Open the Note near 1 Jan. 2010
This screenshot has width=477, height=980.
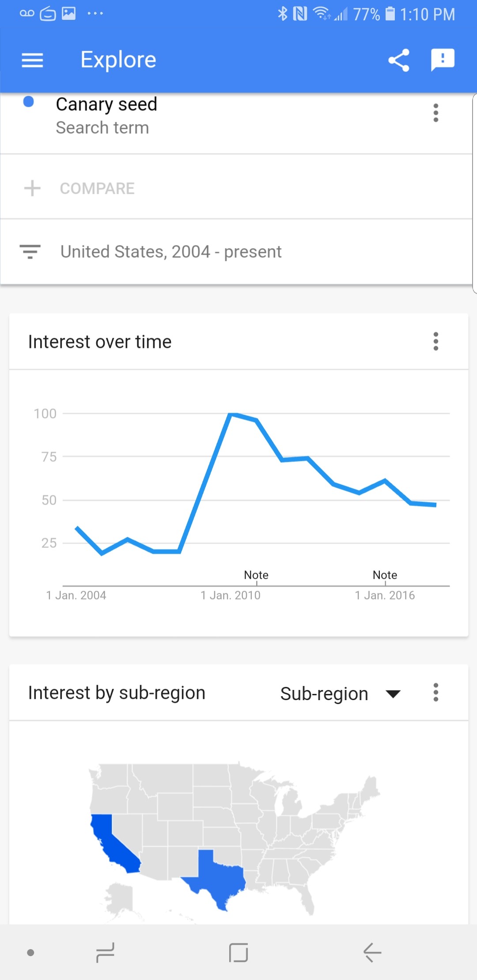(256, 575)
